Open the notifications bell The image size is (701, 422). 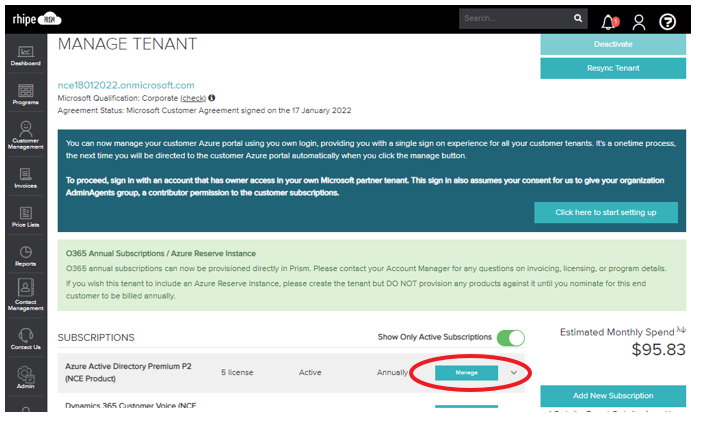point(609,21)
